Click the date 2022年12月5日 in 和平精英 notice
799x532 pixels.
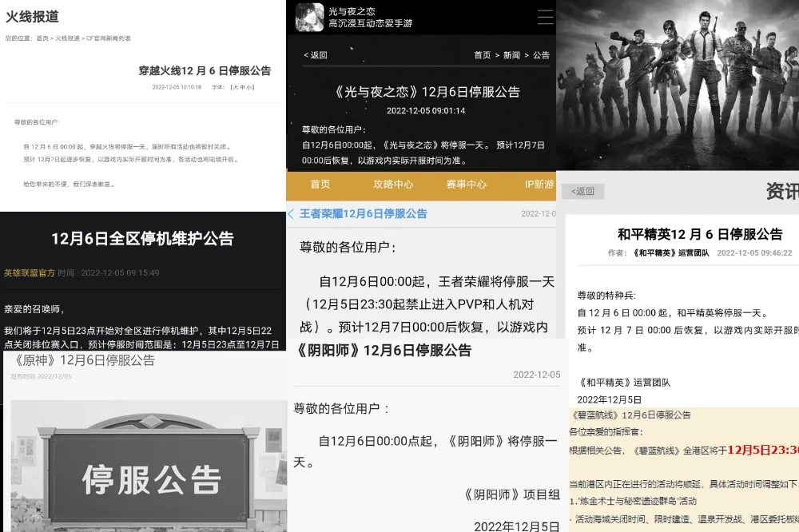click(609, 400)
